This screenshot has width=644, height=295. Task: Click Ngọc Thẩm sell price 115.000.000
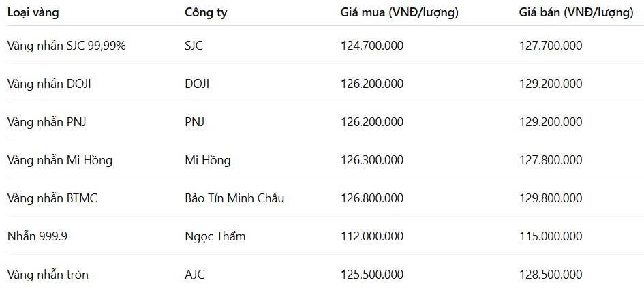click(551, 236)
